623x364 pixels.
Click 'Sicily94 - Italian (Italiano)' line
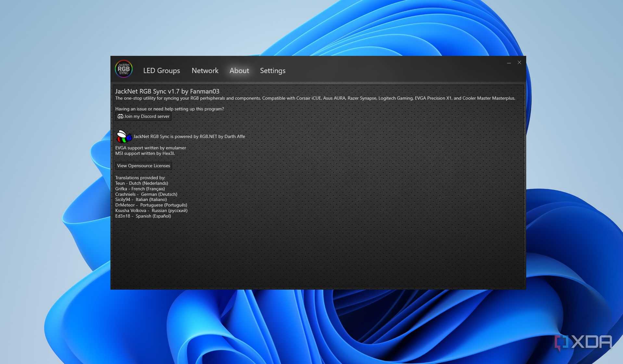pos(141,199)
